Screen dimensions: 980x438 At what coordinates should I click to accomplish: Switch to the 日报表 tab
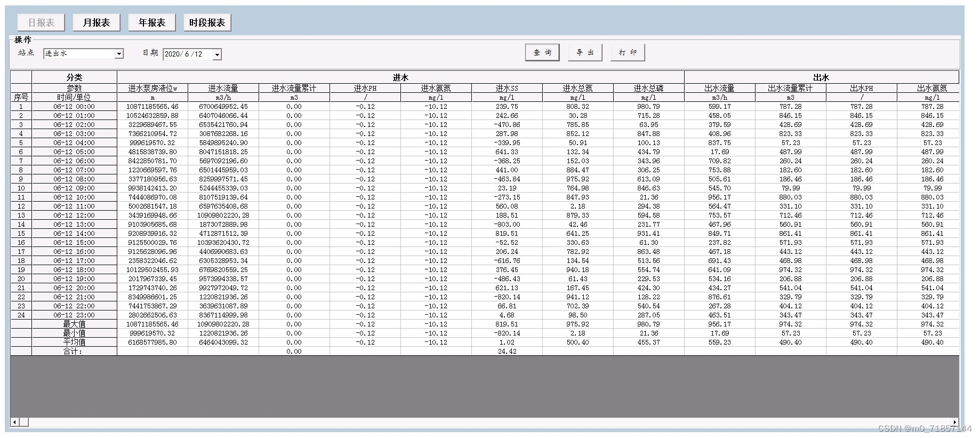coord(42,22)
